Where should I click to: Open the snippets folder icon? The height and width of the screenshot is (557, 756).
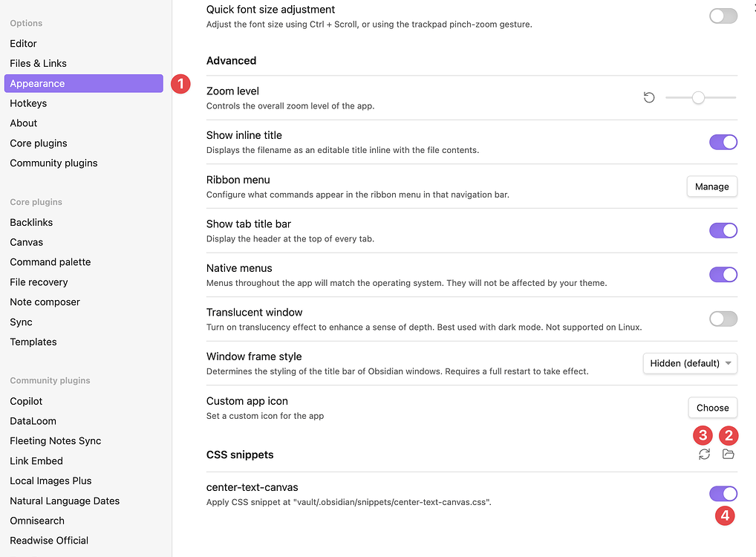[729, 454]
